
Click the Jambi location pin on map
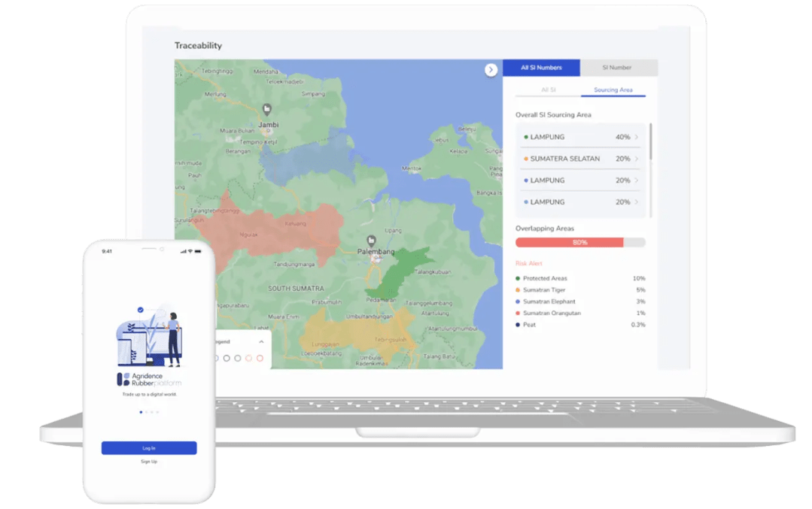click(x=266, y=109)
